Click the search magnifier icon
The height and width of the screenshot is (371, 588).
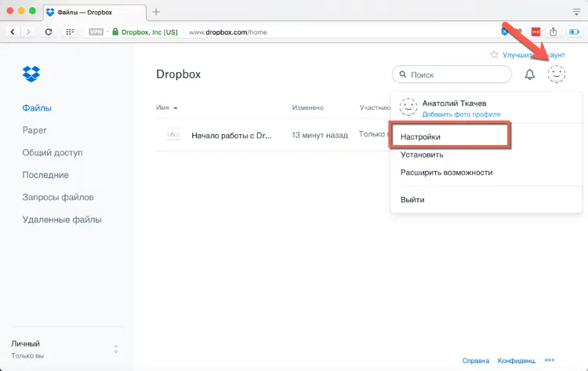click(403, 75)
